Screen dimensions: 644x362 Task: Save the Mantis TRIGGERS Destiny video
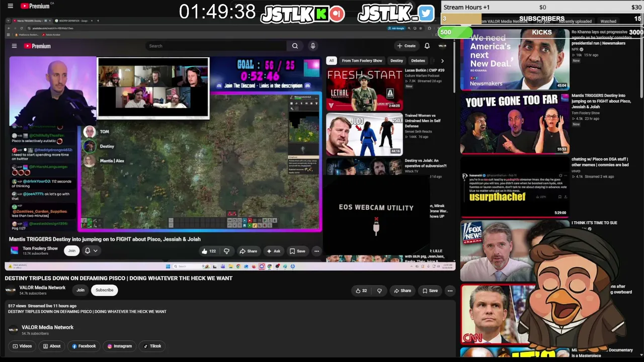click(297, 251)
